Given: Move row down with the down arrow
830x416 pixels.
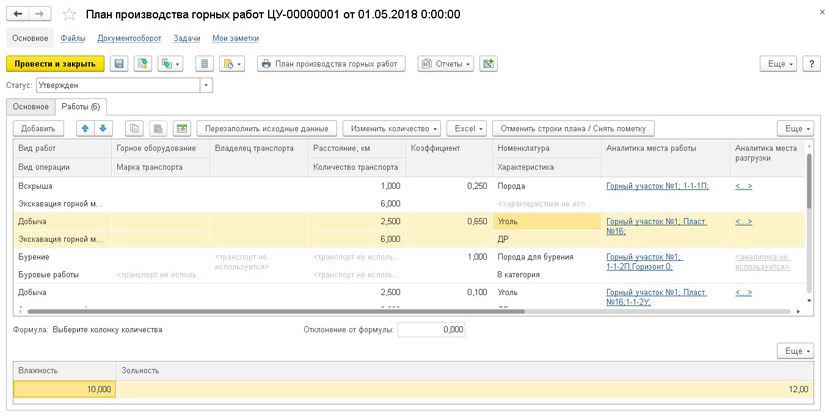Looking at the screenshot, I should pyautogui.click(x=103, y=129).
